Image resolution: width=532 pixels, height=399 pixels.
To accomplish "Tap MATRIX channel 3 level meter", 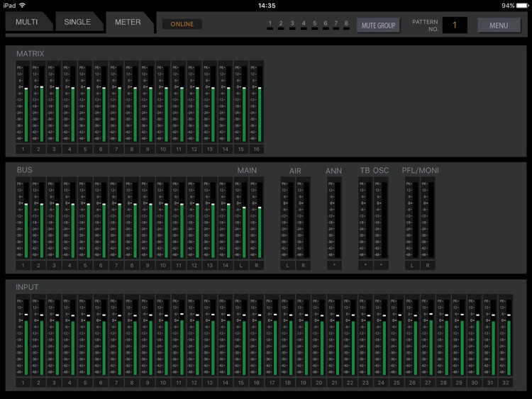I will [54, 102].
